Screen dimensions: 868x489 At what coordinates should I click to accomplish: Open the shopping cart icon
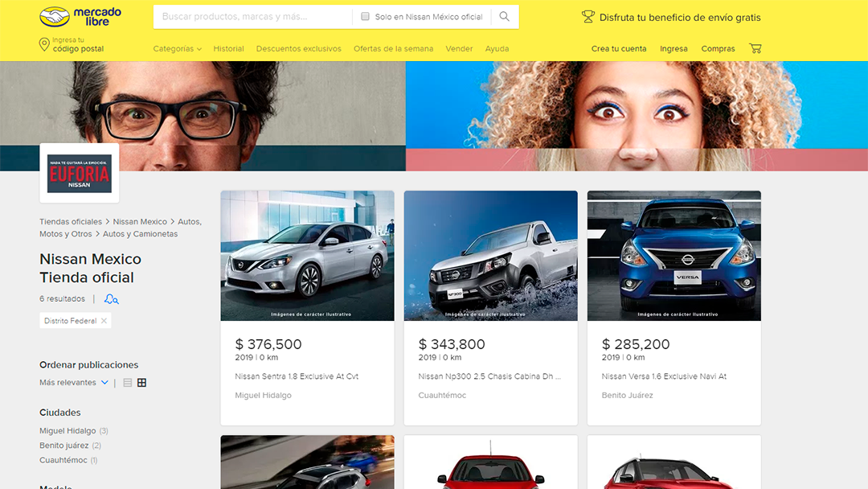coord(755,48)
